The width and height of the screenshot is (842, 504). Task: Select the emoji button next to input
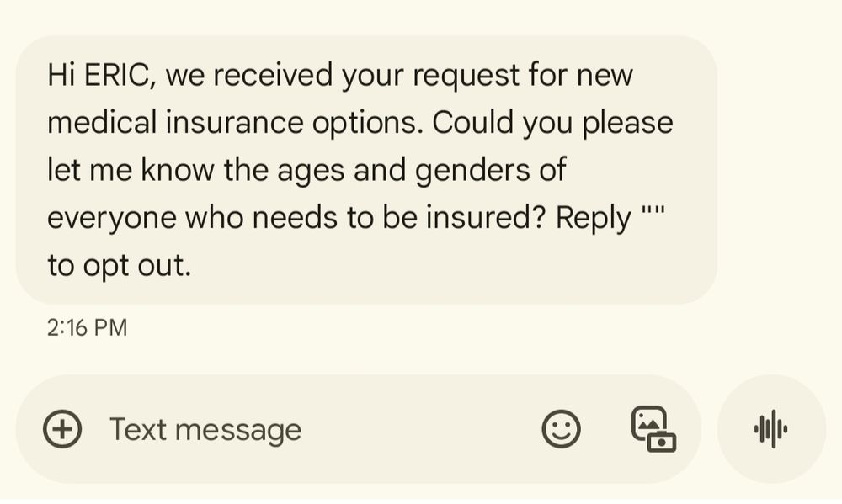click(562, 429)
